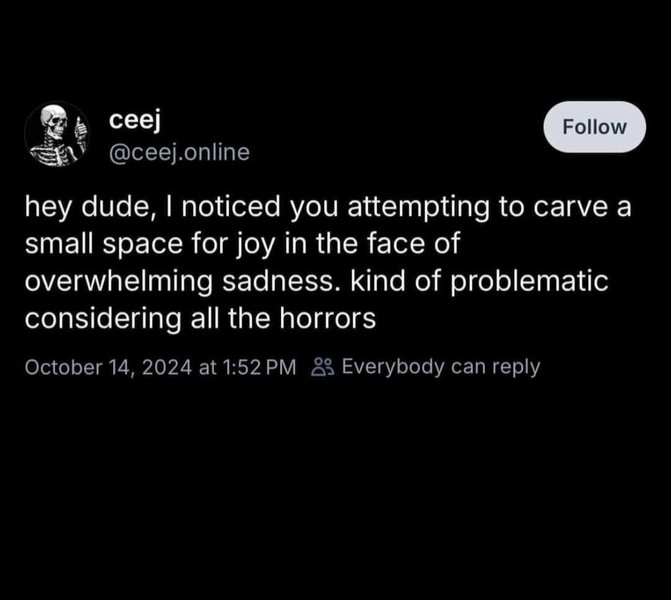Click the phrase 'small space' in post
Screen dimensions: 671x600
tap(104, 244)
